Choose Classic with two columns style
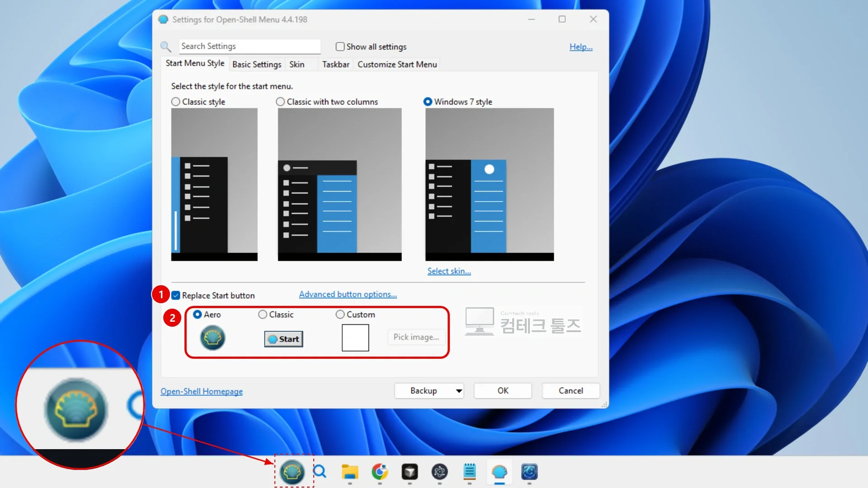The width and height of the screenshot is (868, 488). pyautogui.click(x=280, y=102)
